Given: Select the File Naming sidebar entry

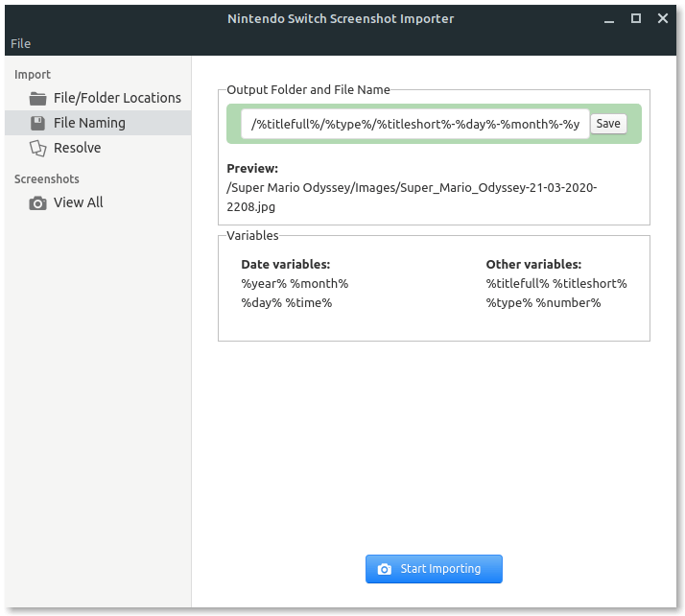Looking at the screenshot, I should click(89, 123).
